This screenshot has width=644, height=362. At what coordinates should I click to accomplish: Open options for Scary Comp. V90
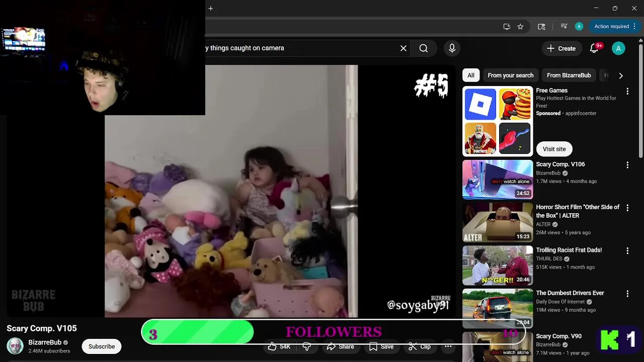click(627, 337)
